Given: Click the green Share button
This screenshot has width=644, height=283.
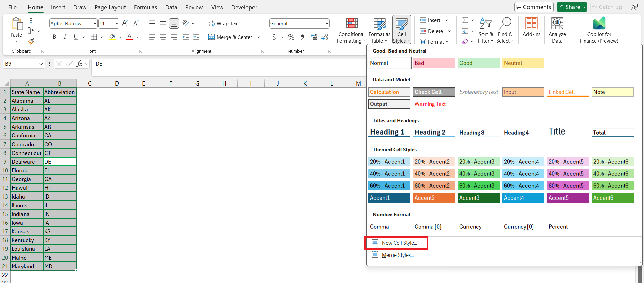Looking at the screenshot, I should coord(572,7).
